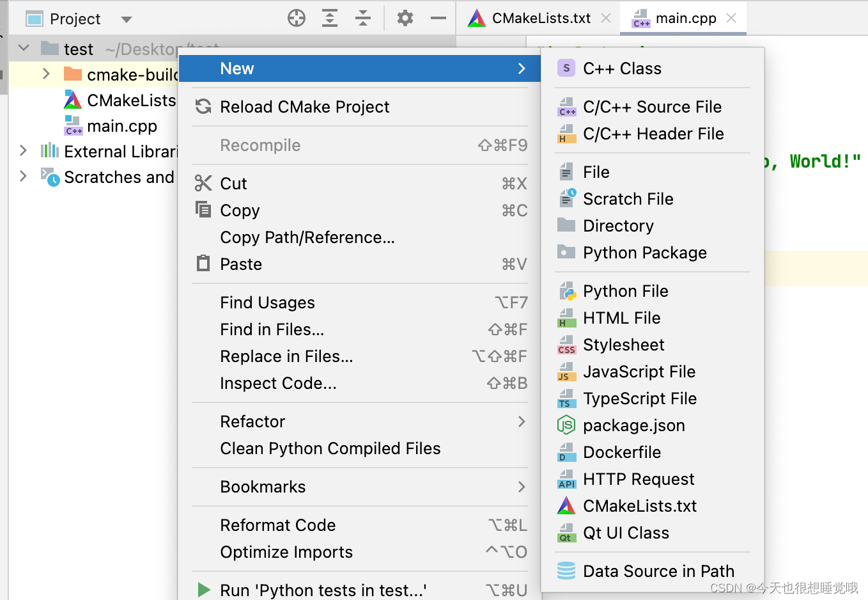Image resolution: width=868 pixels, height=600 pixels.
Task: Click the Expand All icon
Action: click(330, 18)
